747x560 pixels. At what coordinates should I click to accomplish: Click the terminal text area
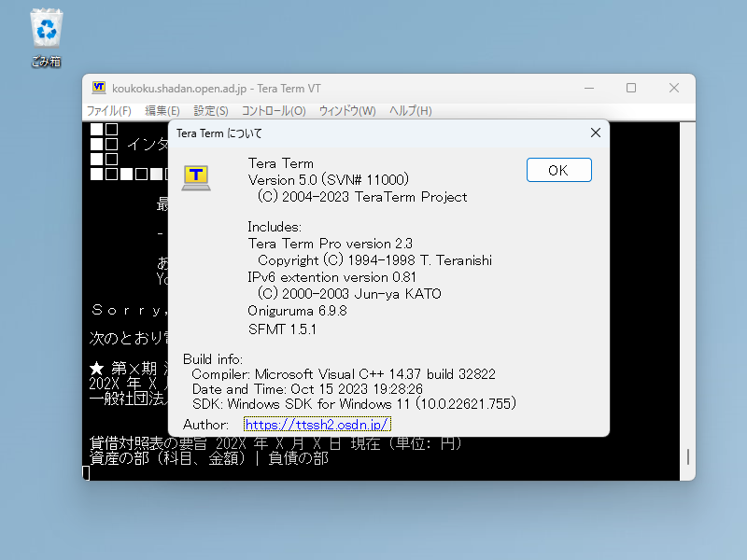[x=280, y=457]
